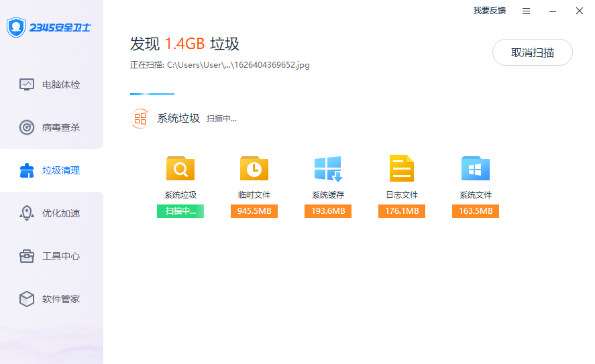Click the 系统垃圾 section header icon
Screen dimensions: 595x364
pyautogui.click(x=140, y=119)
